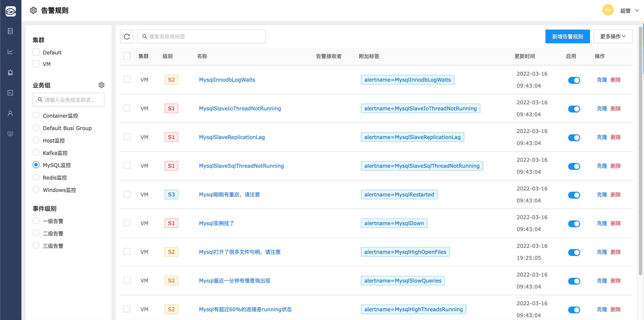
Task: Open the alarm bell sidebar icon
Action: pos(10,72)
